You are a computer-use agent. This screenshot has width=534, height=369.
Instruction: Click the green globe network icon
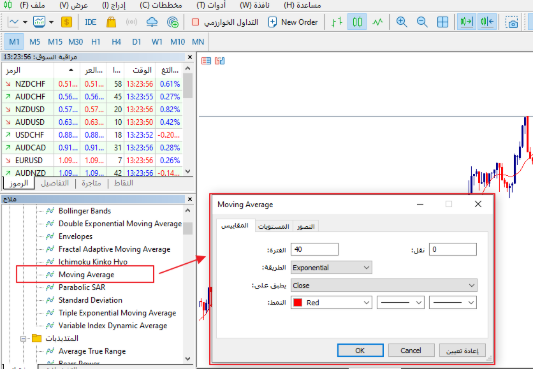tap(173, 22)
